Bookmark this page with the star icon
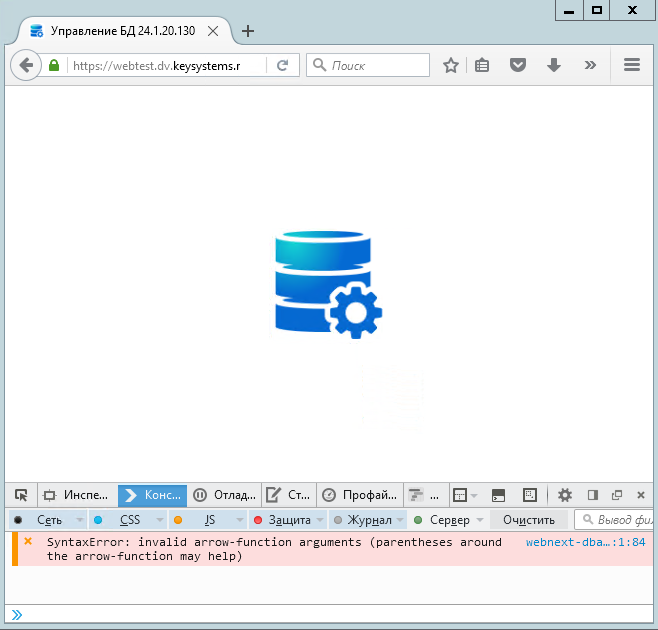 pos(451,65)
